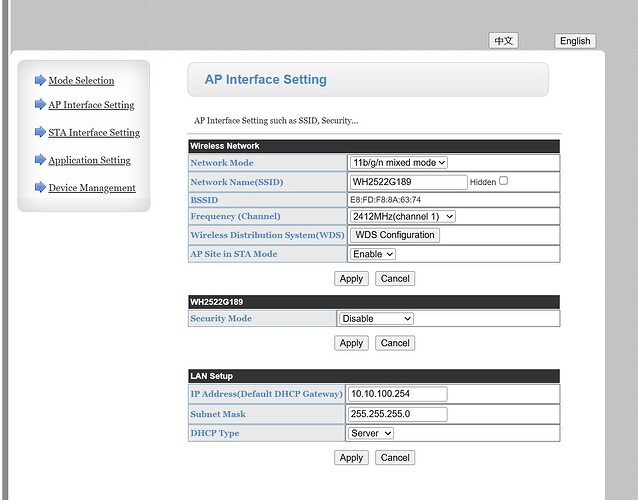Screen dimensions: 638x500
Task: Click the arrow icon beside Mode Selection
Action: (40, 80)
